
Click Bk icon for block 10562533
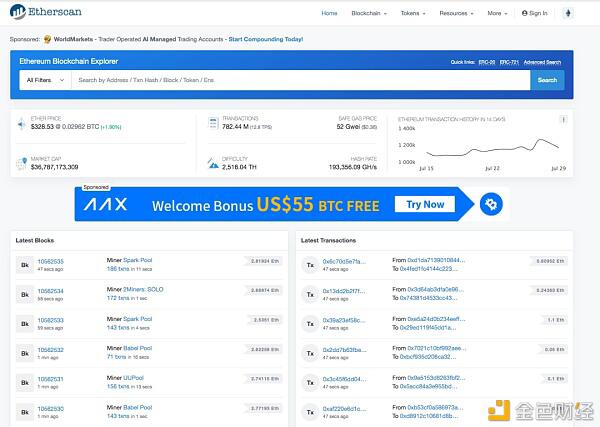[25, 324]
